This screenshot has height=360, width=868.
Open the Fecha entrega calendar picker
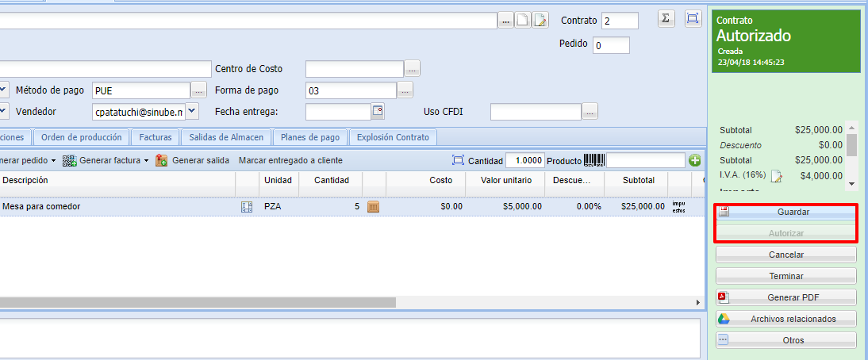(378, 111)
